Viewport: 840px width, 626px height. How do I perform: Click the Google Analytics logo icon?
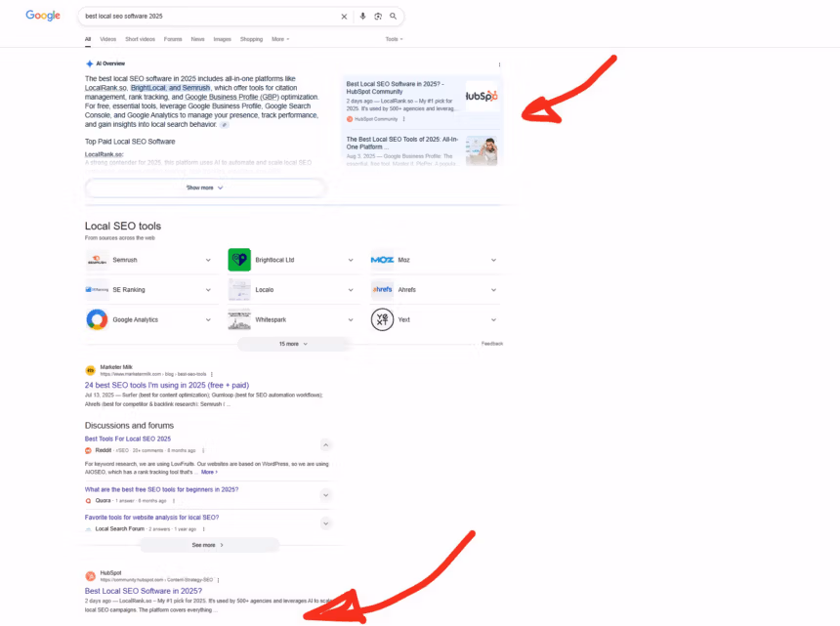coord(97,319)
